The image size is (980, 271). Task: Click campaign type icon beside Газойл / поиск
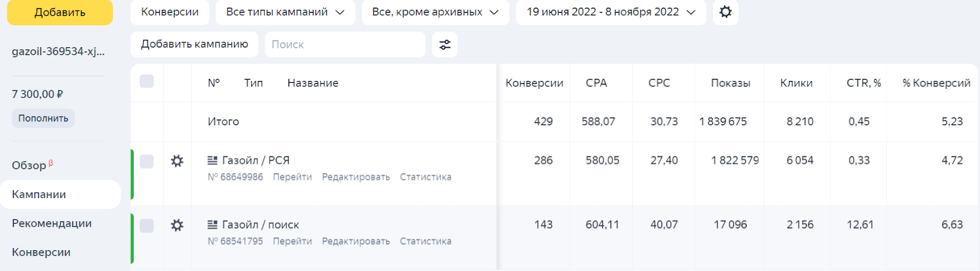(x=213, y=225)
